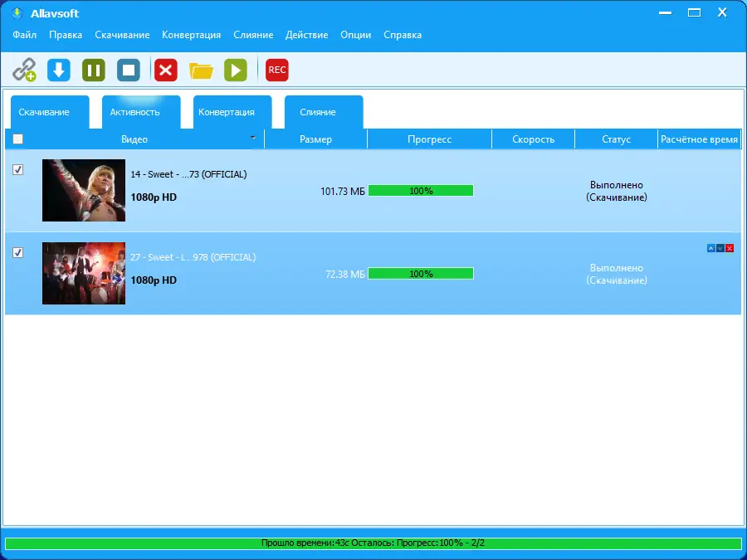The image size is (747, 560).
Task: Stop task with the blue stop icon
Action: (129, 70)
